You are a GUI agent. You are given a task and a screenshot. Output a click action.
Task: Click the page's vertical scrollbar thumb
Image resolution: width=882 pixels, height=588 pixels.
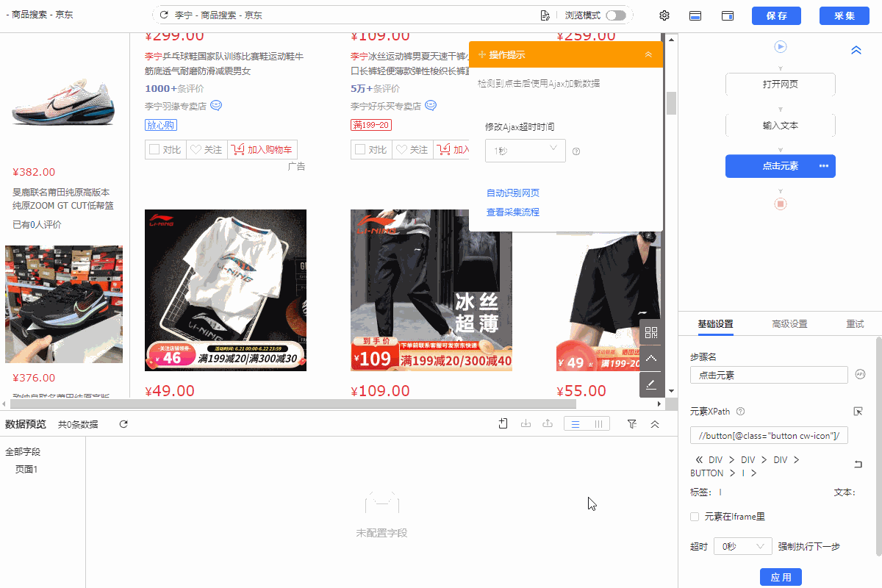(x=671, y=102)
